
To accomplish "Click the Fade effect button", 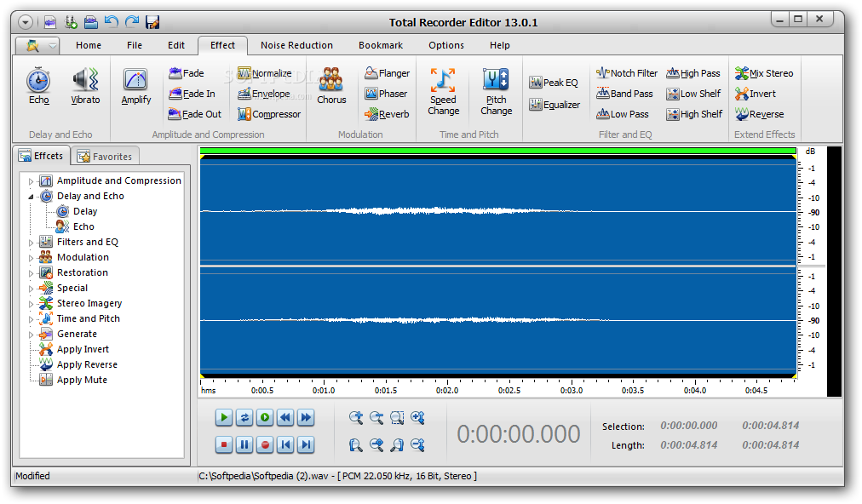I will click(187, 73).
